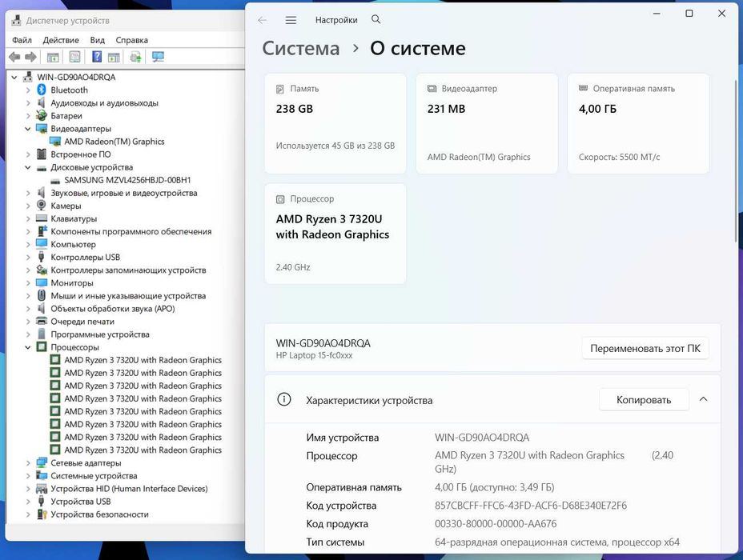The width and height of the screenshot is (743, 560).
Task: Click product code 00330-80000-00000-AA676
Action: tap(495, 523)
